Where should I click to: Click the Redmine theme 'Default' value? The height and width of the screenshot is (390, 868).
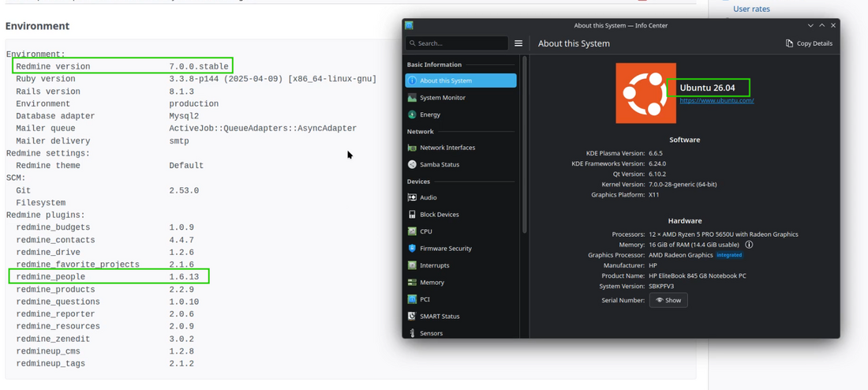[186, 166]
